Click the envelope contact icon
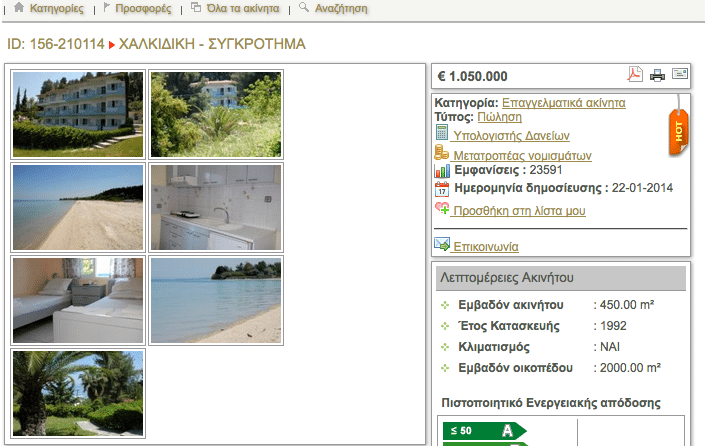This screenshot has height=446, width=705. pyautogui.click(x=442, y=244)
